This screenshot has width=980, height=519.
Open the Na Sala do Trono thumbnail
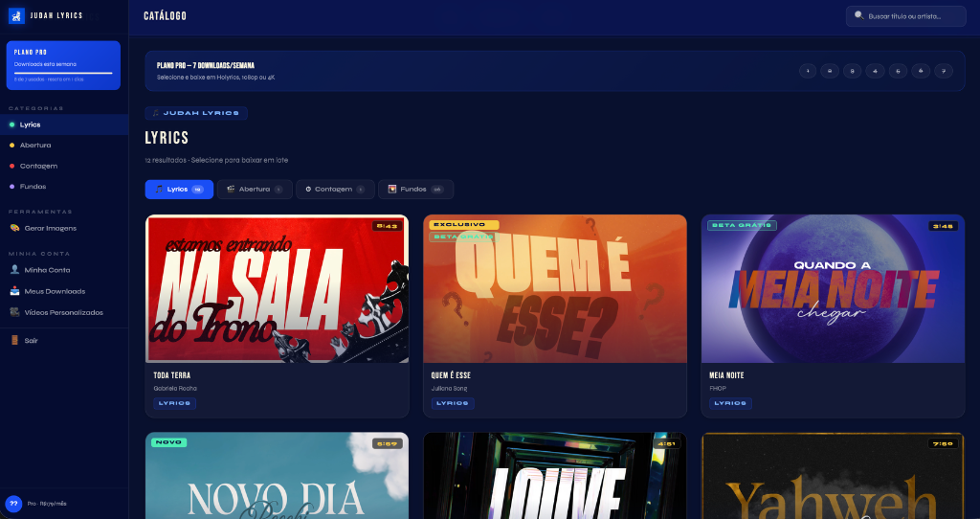pyautogui.click(x=277, y=289)
